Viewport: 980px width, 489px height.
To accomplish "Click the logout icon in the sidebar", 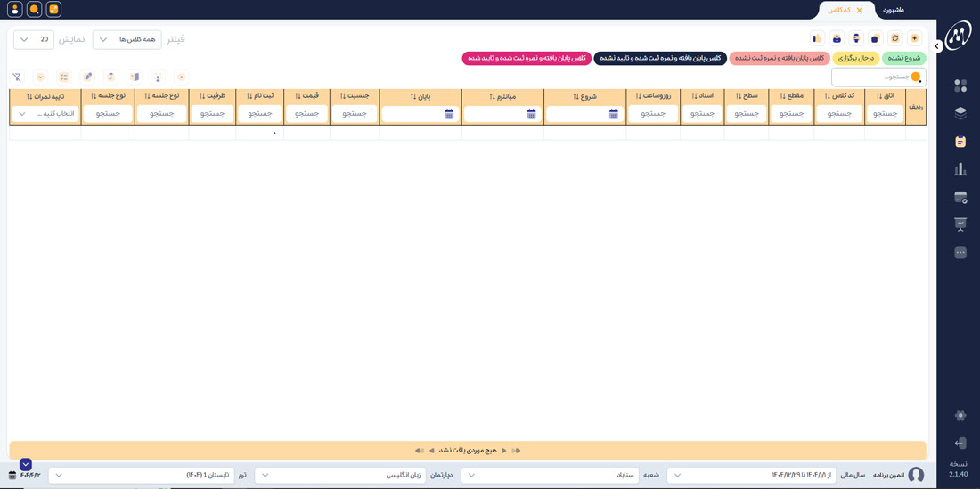I will (960, 443).
